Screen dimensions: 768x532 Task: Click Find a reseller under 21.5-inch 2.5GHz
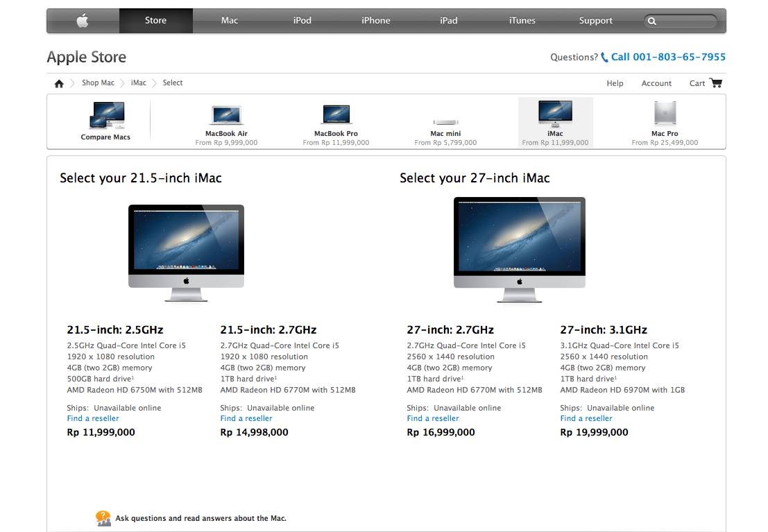tap(93, 418)
